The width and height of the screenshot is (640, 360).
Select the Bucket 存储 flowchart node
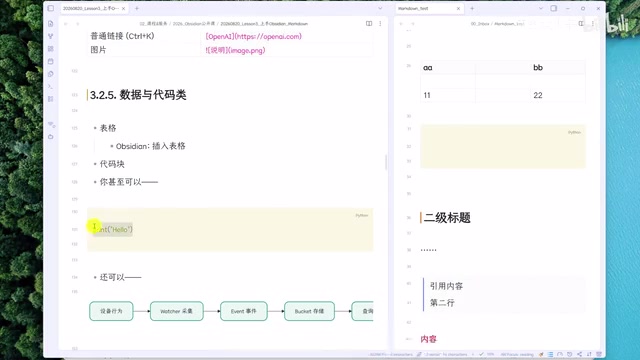point(309,311)
